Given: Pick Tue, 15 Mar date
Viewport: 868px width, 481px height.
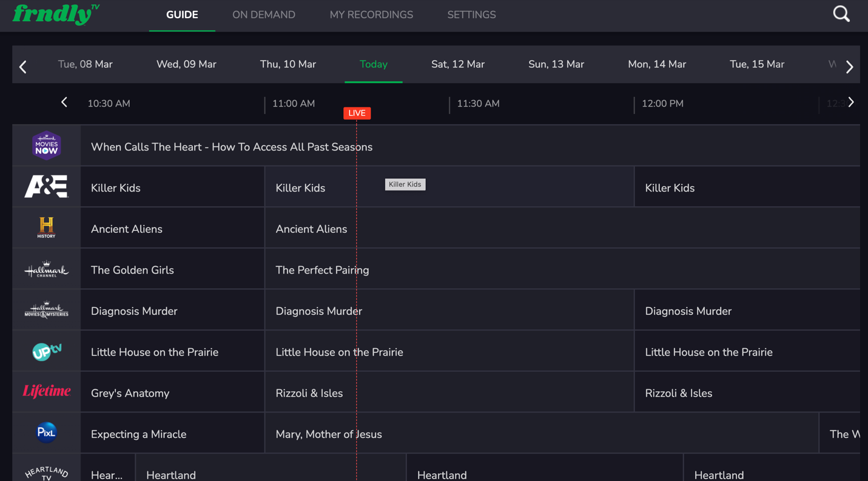Looking at the screenshot, I should 757,64.
